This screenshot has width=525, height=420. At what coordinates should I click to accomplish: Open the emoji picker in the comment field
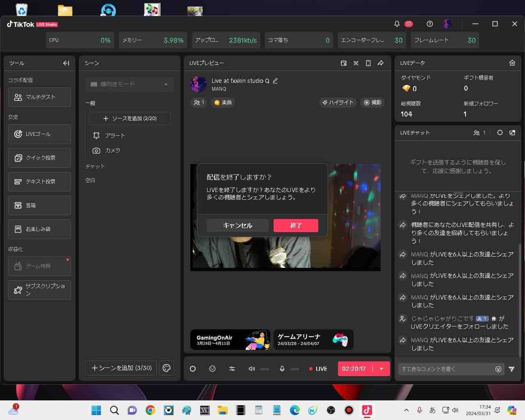point(498,369)
